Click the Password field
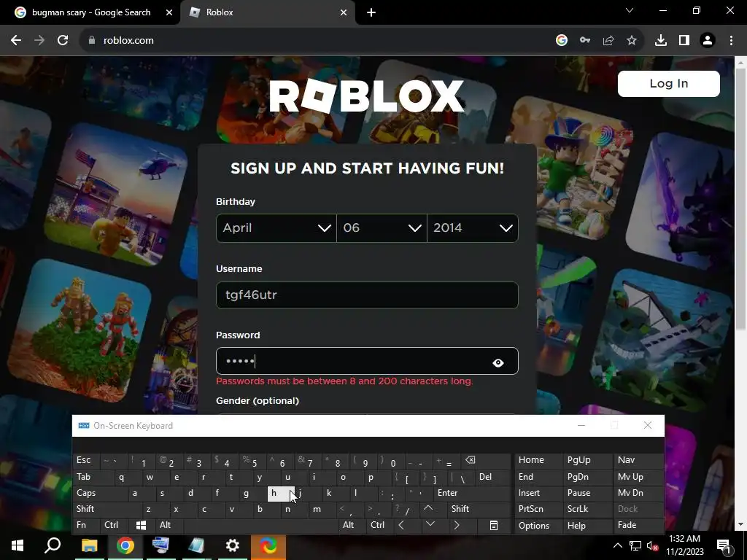This screenshot has height=560, width=747. [x=367, y=361]
